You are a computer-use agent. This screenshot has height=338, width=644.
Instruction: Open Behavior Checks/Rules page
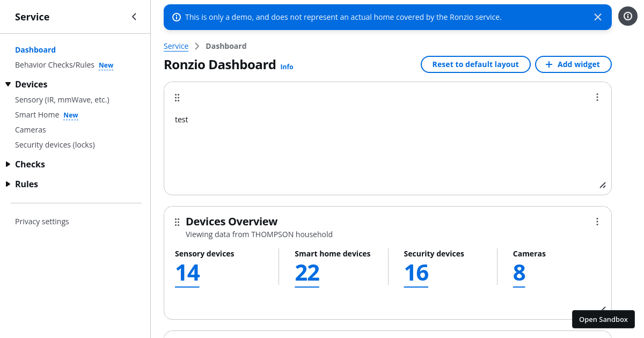coord(55,65)
